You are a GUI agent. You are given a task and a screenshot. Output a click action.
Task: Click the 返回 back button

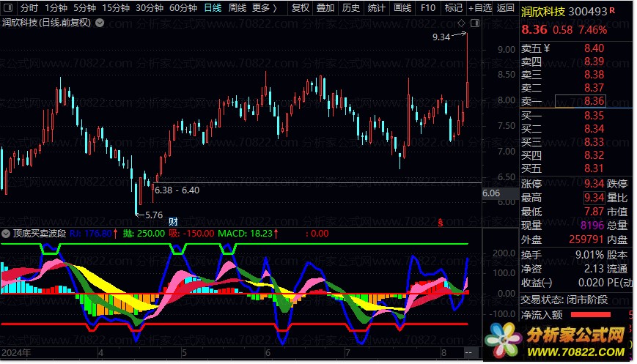[505, 8]
